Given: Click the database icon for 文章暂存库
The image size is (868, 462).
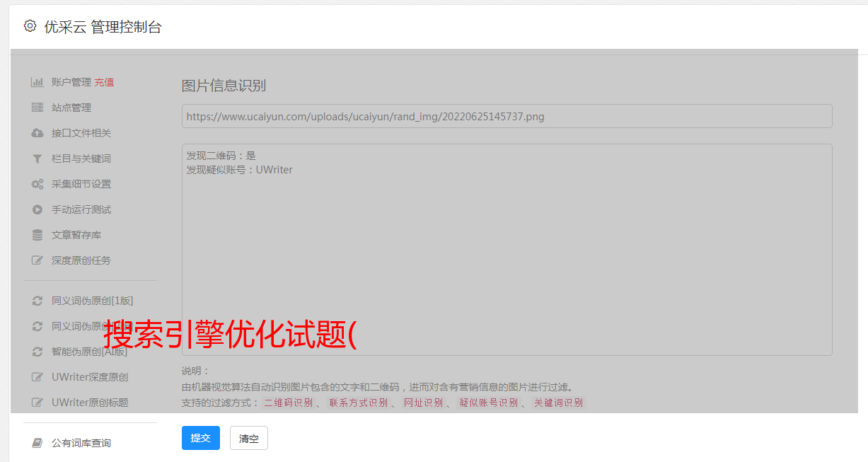Looking at the screenshot, I should click(x=37, y=235).
